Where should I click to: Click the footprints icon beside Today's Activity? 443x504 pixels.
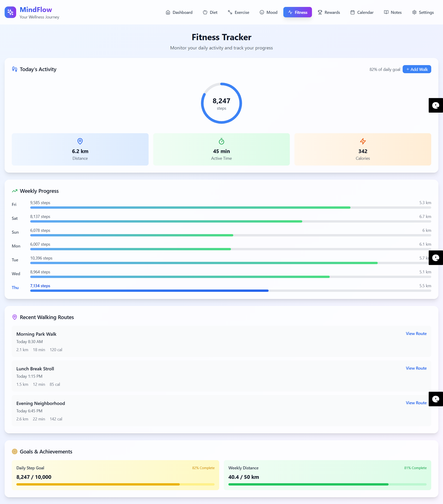15,69
